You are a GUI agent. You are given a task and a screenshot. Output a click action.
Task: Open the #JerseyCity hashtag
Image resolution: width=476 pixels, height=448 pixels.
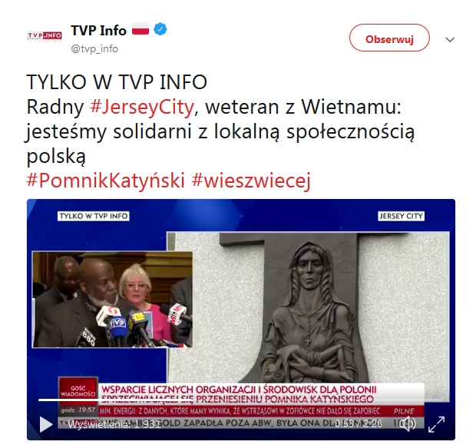pos(142,107)
